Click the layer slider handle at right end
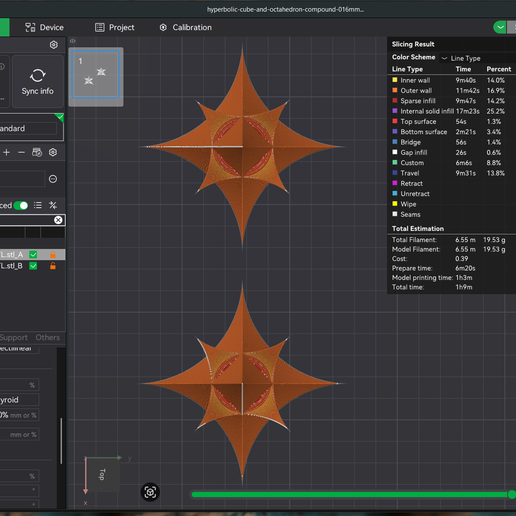The width and height of the screenshot is (516, 516). pos(512,495)
